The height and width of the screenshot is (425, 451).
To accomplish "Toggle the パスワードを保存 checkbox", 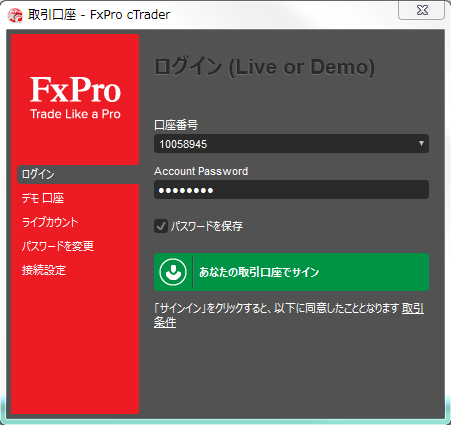I will [x=161, y=226].
